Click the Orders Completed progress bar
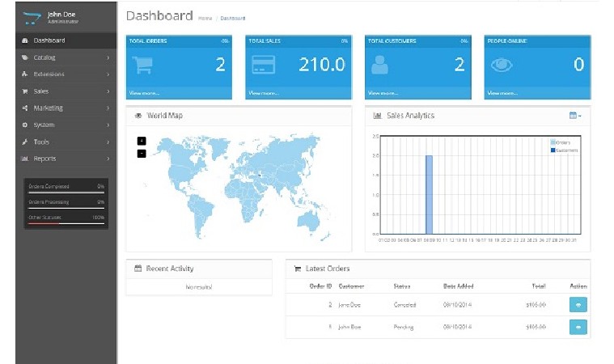The height and width of the screenshot is (364, 614). 66,193
